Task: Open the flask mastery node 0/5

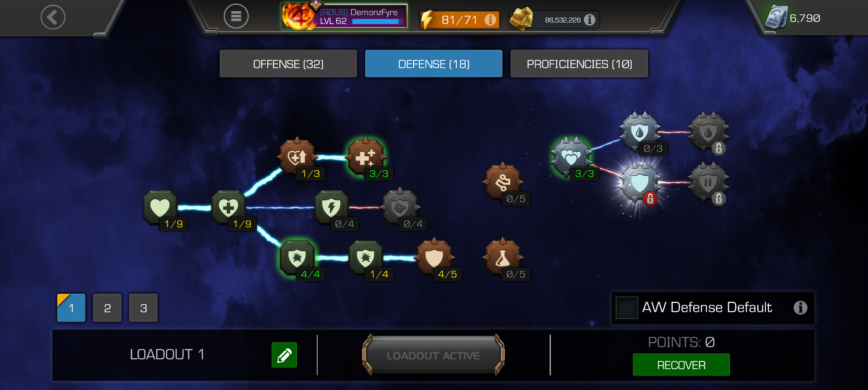Action: coord(503,257)
